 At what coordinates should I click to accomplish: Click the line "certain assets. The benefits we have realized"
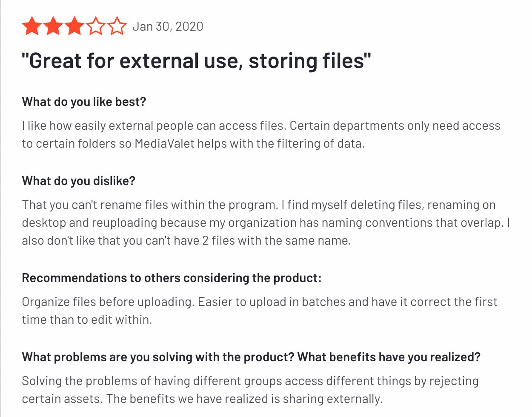(203, 399)
